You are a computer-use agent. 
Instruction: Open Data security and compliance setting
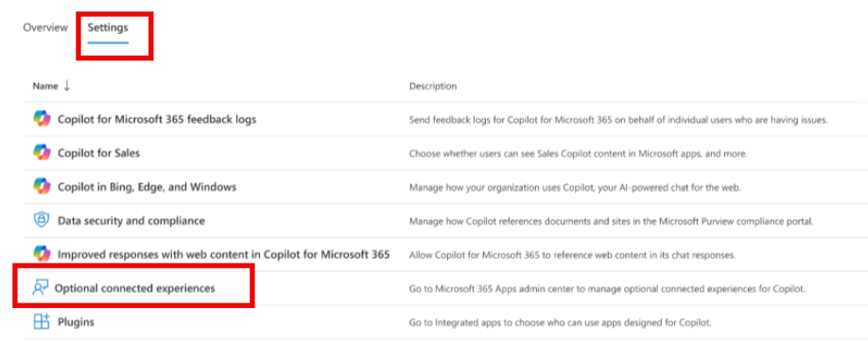(131, 221)
